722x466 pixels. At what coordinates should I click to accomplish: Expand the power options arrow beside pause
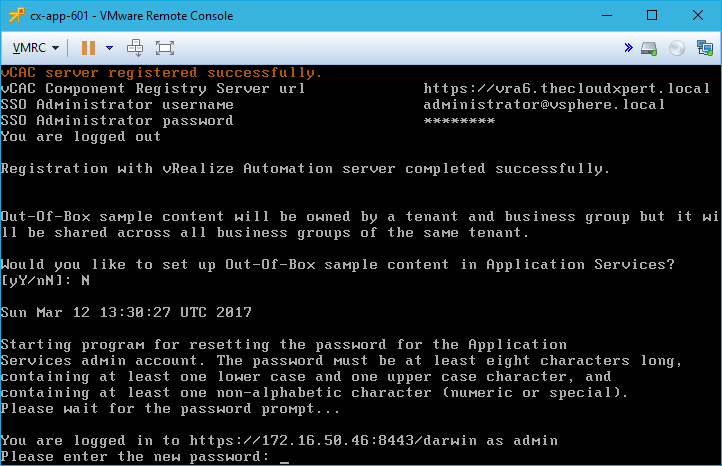click(x=109, y=48)
